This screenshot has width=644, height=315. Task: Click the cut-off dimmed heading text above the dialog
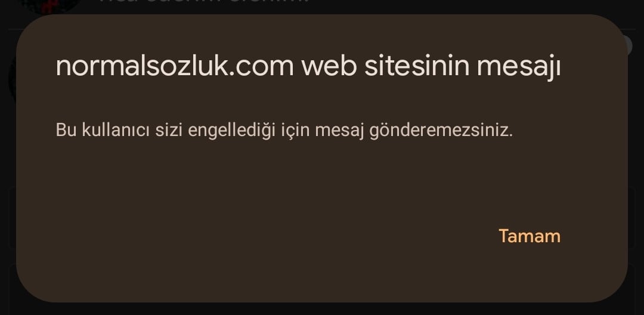(204, 2)
